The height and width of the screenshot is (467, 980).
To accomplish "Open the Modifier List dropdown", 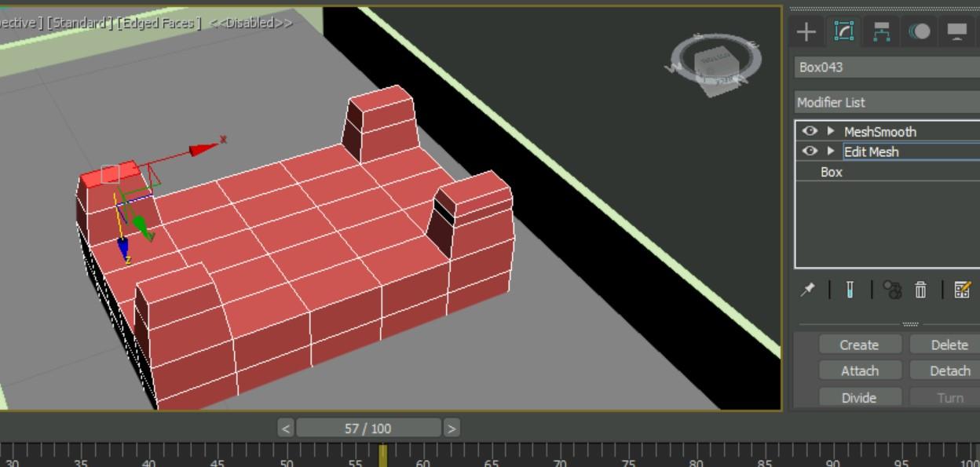I will click(887, 102).
